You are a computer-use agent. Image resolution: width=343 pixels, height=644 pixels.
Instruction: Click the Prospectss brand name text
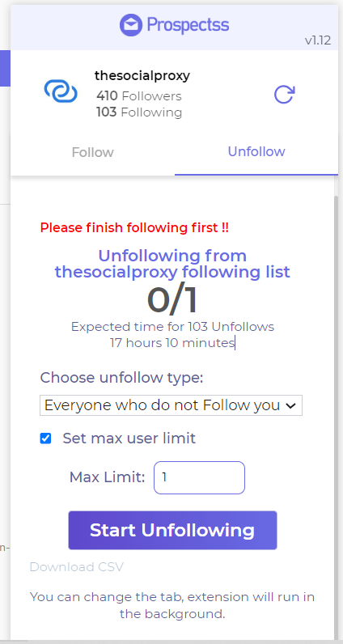tap(188, 25)
